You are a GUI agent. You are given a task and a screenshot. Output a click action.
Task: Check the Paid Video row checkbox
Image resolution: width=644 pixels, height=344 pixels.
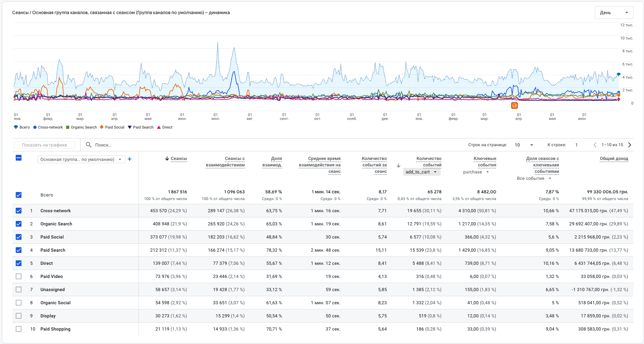point(19,276)
